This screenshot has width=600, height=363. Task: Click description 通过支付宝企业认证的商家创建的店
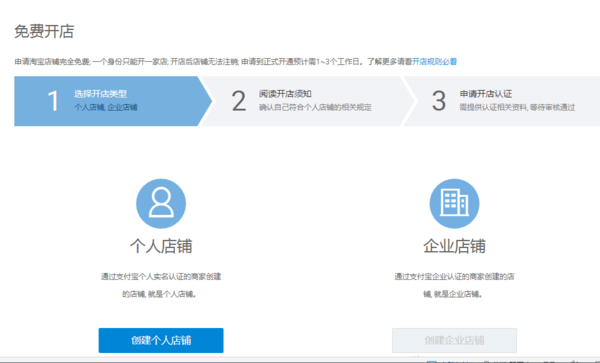click(454, 276)
